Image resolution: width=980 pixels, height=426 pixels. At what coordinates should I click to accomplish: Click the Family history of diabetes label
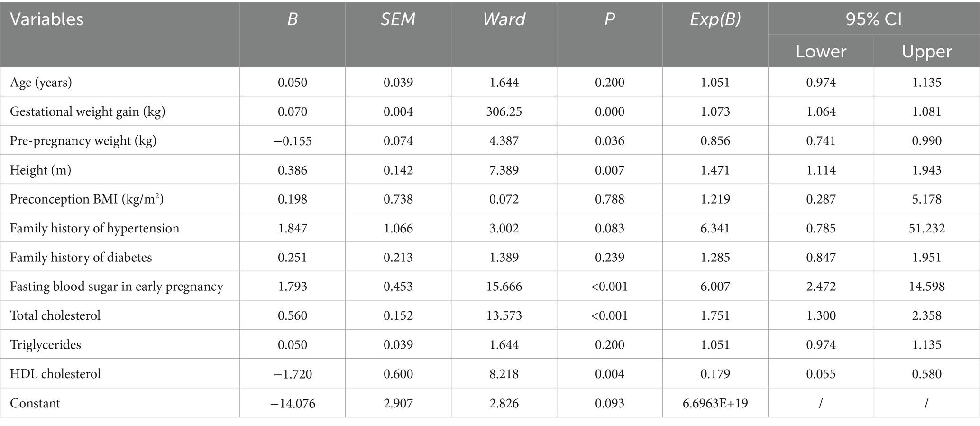(81, 258)
